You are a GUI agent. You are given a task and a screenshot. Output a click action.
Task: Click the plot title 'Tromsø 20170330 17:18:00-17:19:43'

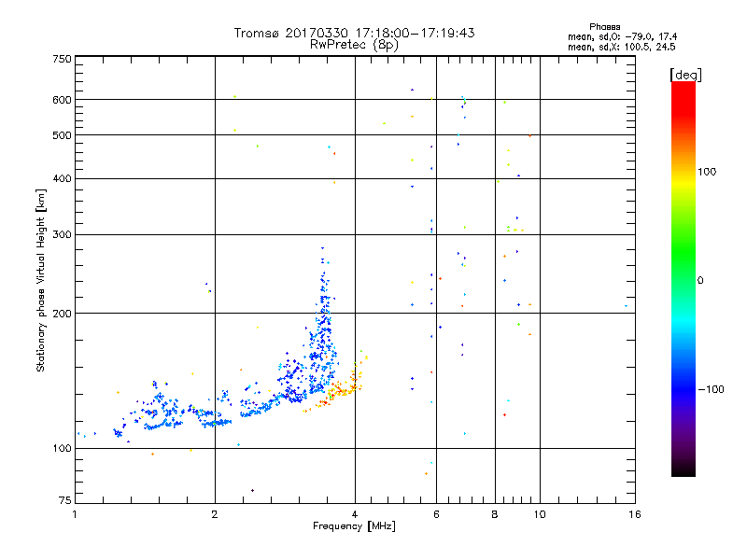pos(354,33)
